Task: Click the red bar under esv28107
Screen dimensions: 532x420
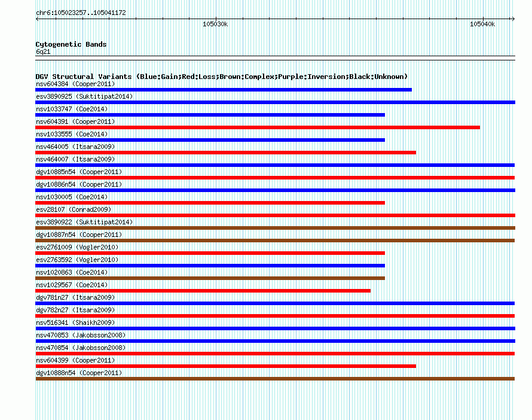Action: click(276, 215)
